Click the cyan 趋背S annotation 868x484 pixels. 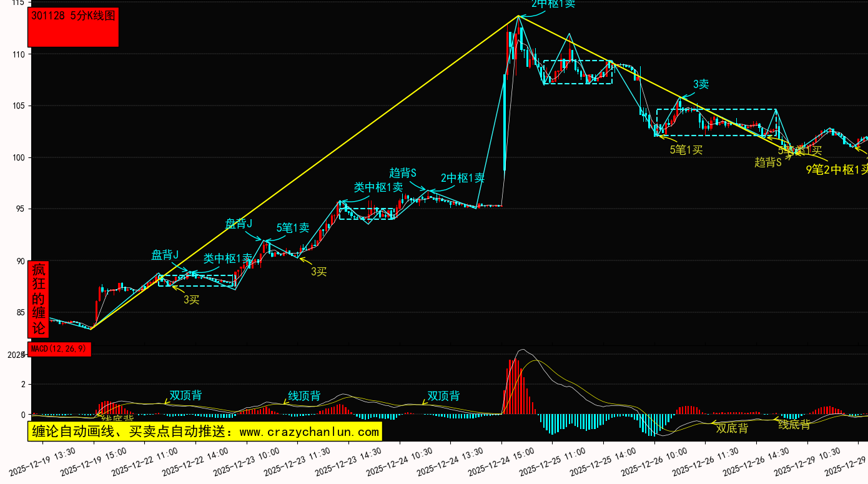point(403,172)
